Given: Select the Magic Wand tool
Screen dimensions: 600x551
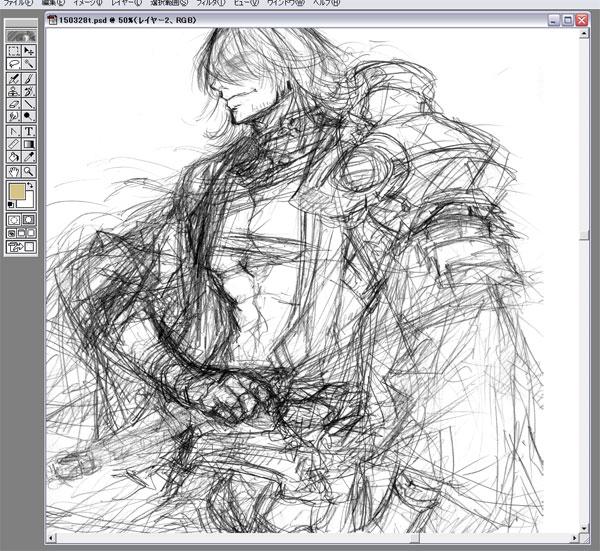Looking at the screenshot, I should 29,64.
